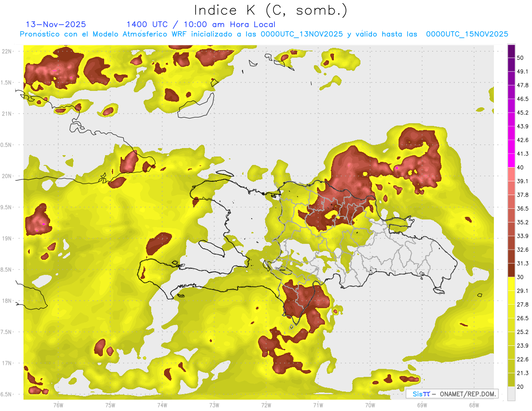Screen dimensions: 532x411
Task: Click the '46.5' value on the color scale
Action: 522,99
